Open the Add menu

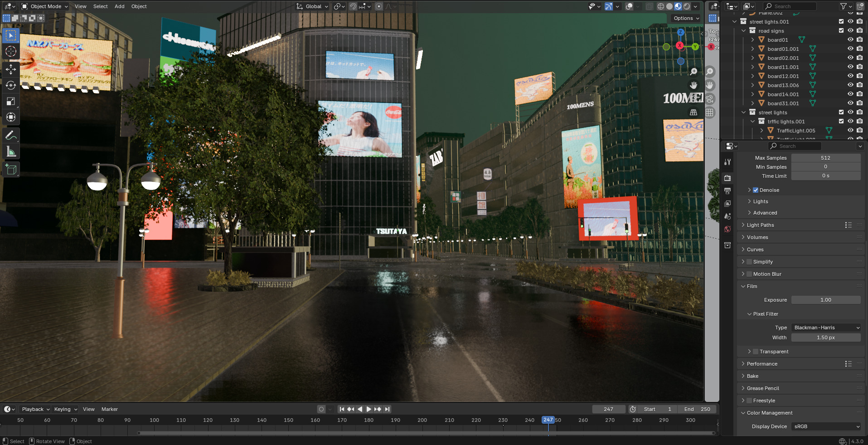(x=120, y=6)
